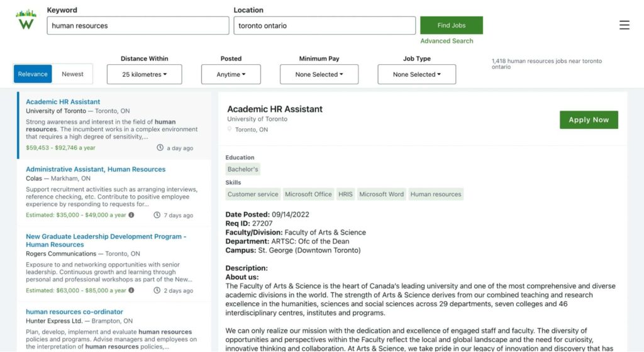This screenshot has height=352, width=644.
Task: Open the Advanced Search link
Action: [447, 41]
